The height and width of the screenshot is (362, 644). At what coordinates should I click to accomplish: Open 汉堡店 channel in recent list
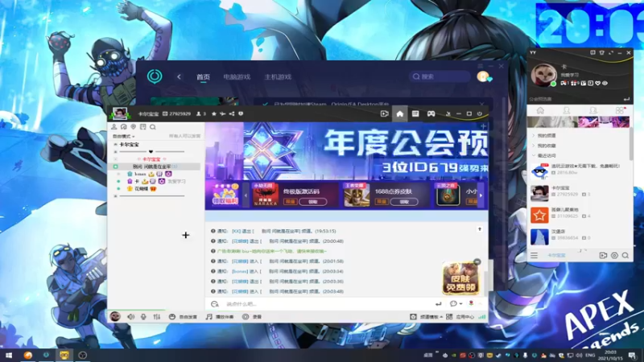pos(579,237)
